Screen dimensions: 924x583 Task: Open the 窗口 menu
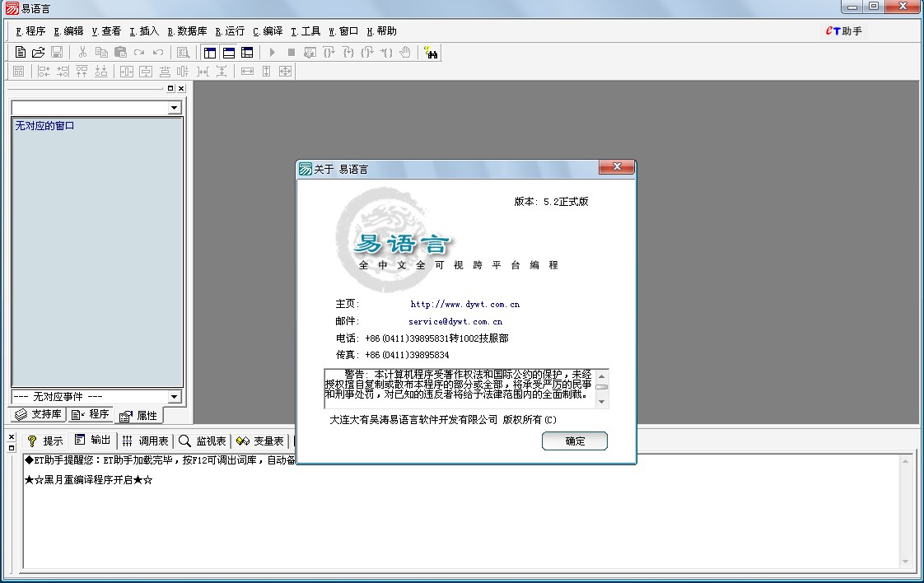[x=343, y=31]
